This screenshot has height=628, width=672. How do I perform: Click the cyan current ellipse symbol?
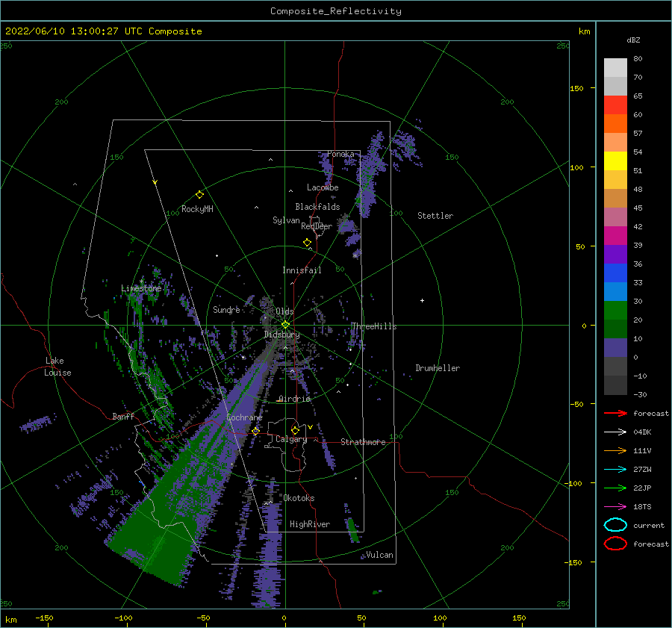615,525
